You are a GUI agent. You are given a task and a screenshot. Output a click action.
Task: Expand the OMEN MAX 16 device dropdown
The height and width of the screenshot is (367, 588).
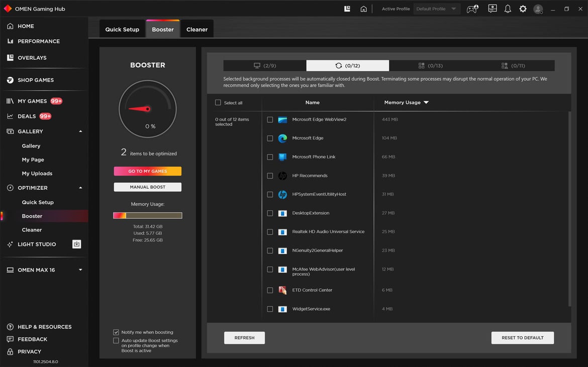pos(80,270)
